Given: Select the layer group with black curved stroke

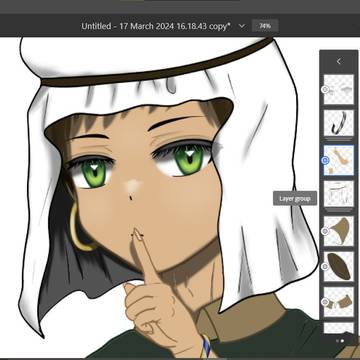Looking at the screenshot, I should tap(339, 123).
